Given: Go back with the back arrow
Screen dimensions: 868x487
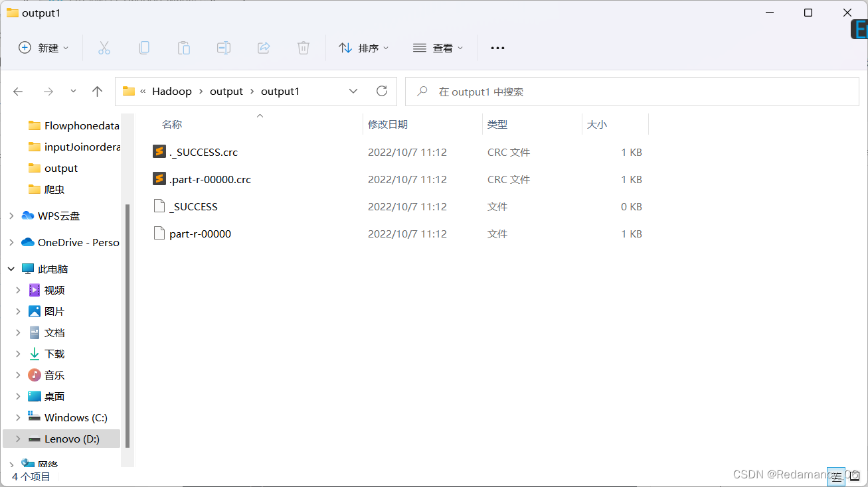Looking at the screenshot, I should point(17,91).
